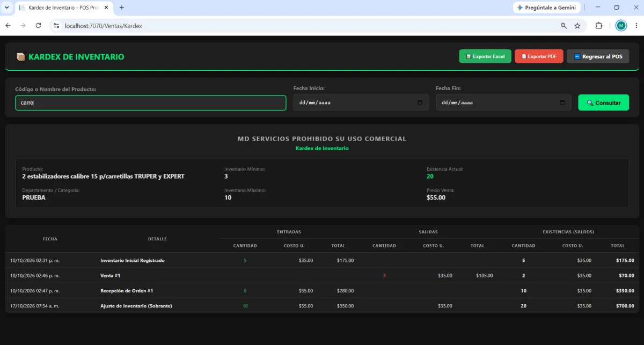Screen dimensions: 644x345
Task: Click the 'DETALLE' column header
Action: [x=157, y=239]
